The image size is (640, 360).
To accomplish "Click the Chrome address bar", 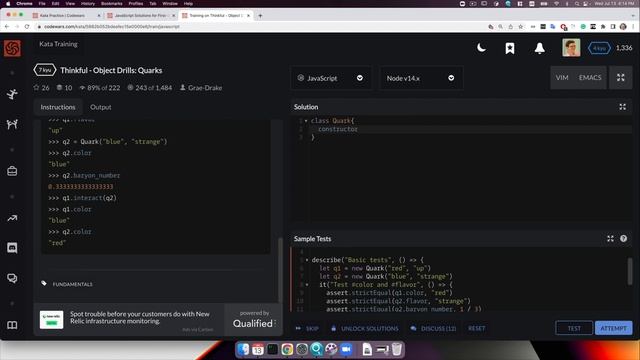I will (261, 27).
